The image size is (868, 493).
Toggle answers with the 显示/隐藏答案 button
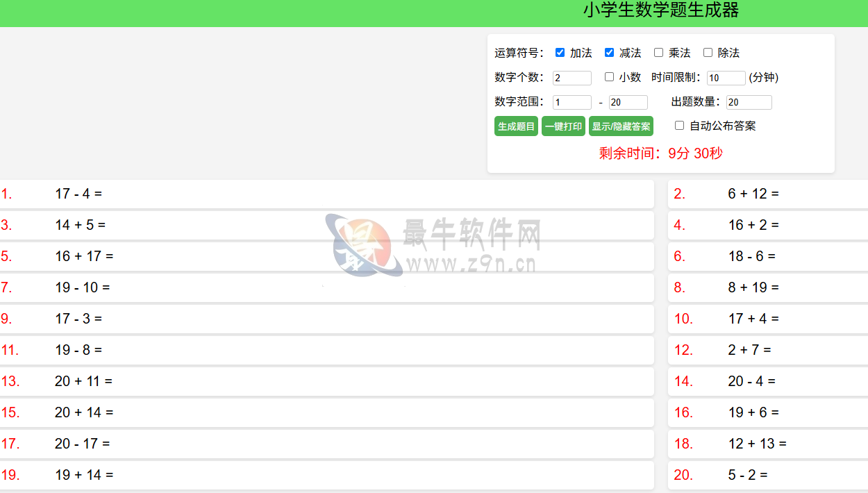(621, 126)
